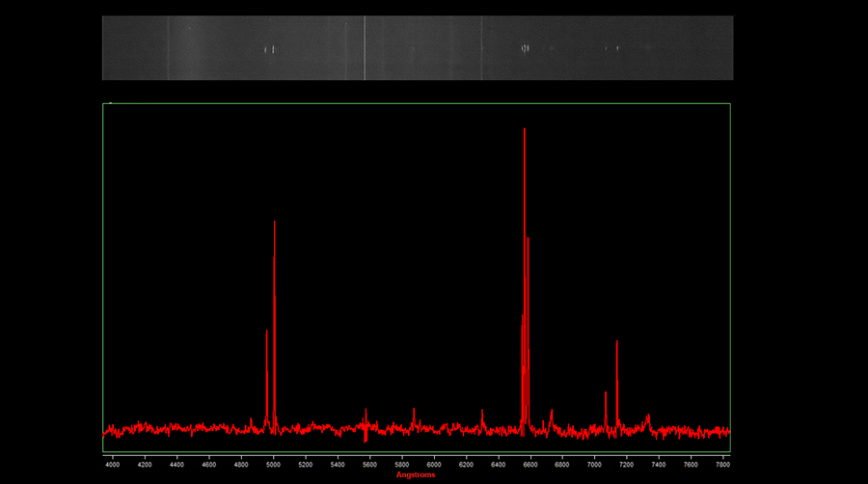Click the 7800 tick label on the axis
This screenshot has width=868, height=484.
pos(722,465)
